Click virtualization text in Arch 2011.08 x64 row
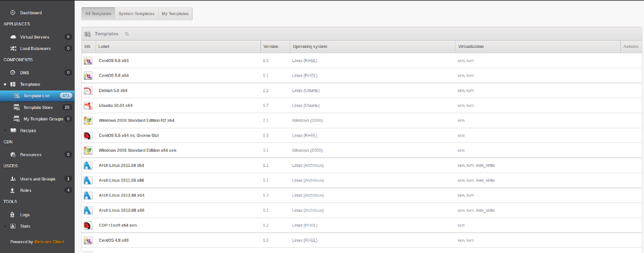This screenshot has width=644, height=253. (476, 165)
